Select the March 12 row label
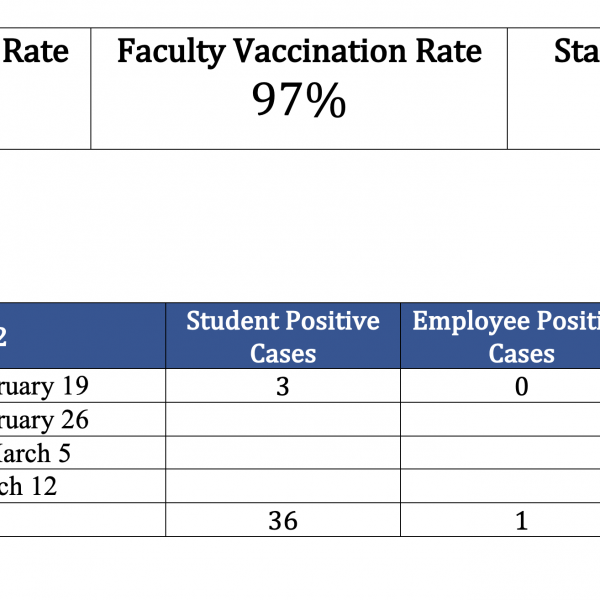 coord(30,486)
